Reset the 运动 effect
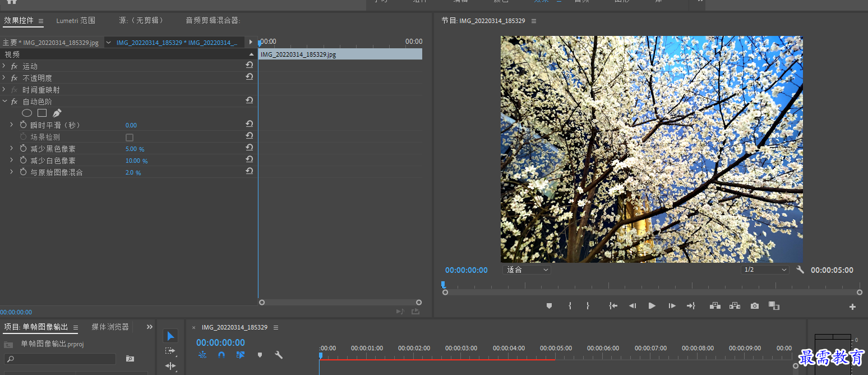 (x=249, y=65)
